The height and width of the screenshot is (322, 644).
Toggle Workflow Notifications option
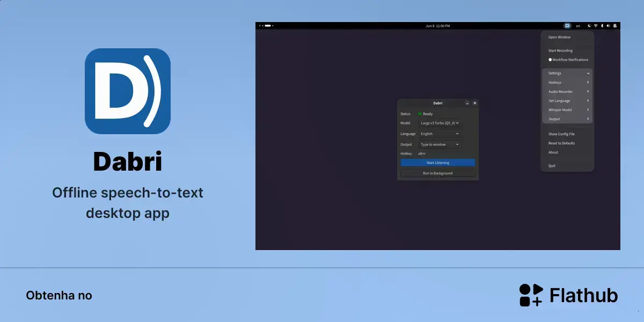(568, 60)
